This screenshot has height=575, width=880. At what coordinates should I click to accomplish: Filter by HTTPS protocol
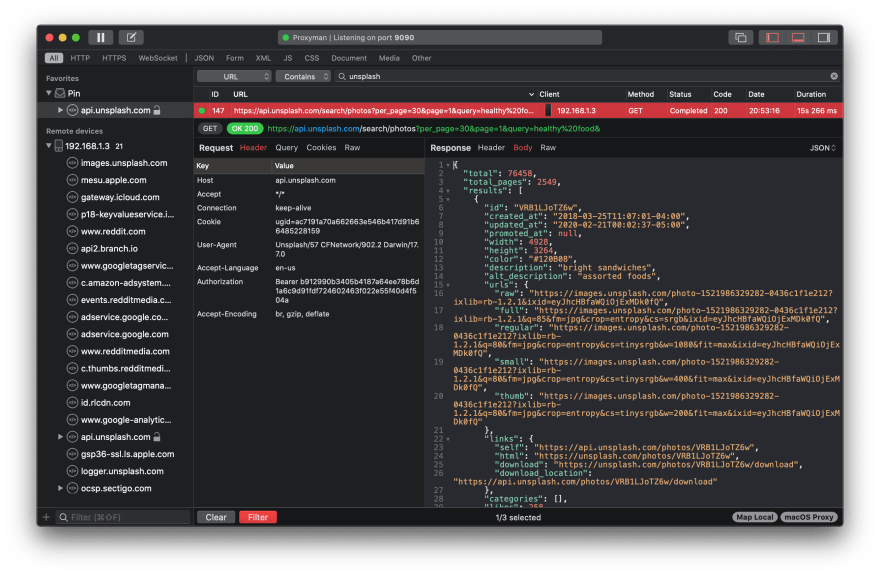click(114, 58)
